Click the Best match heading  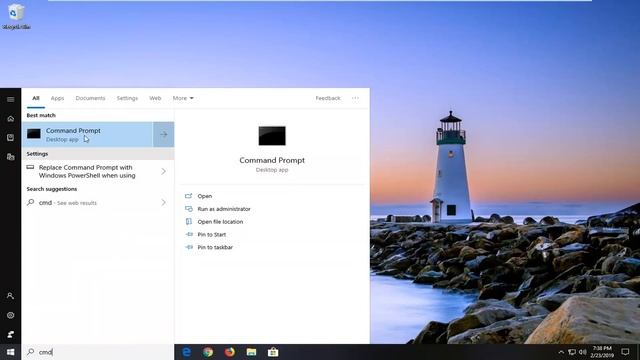point(41,116)
